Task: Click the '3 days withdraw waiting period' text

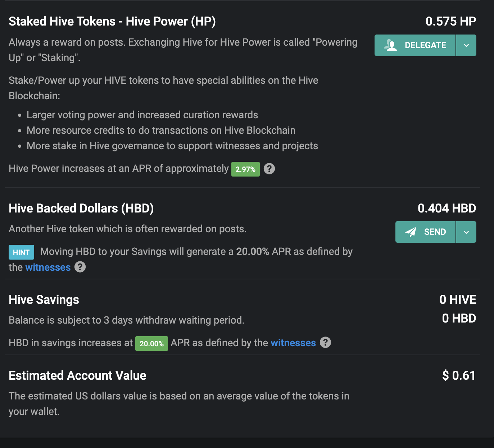Action: pos(174,320)
